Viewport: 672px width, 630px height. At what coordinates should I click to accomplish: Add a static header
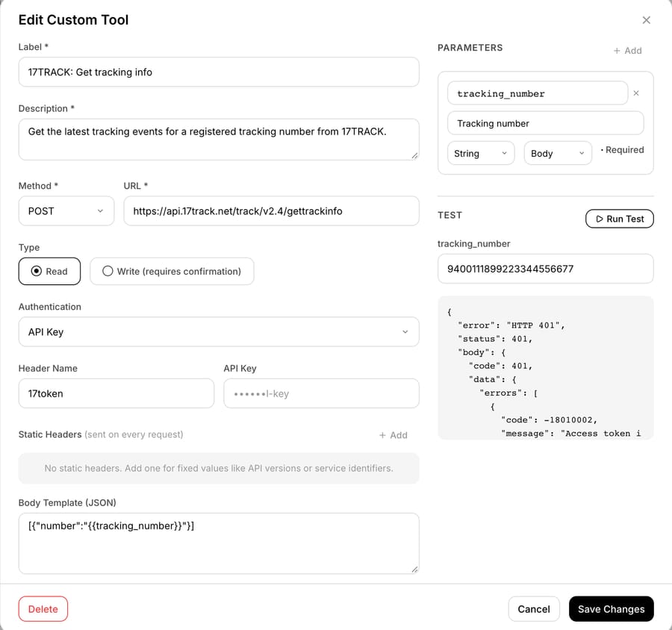pyautogui.click(x=393, y=435)
